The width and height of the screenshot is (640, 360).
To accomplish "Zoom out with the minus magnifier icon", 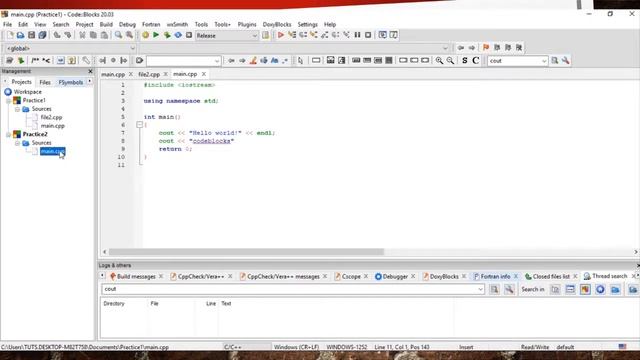I will (x=450, y=60).
